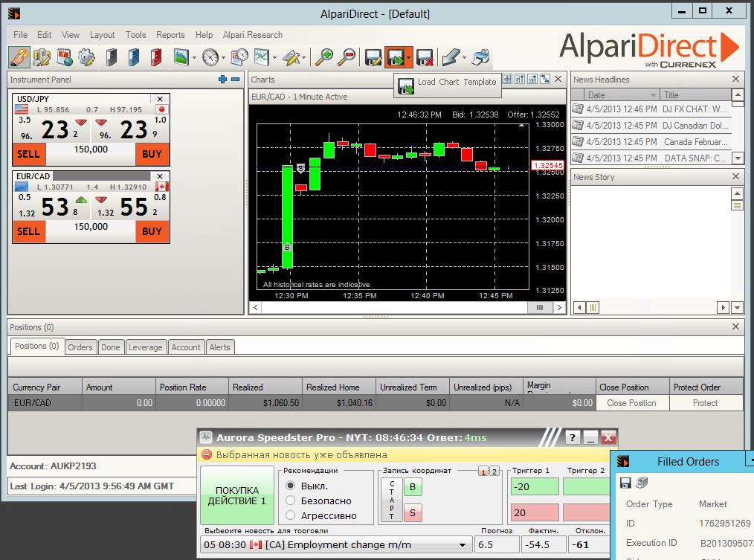
Task: Click the green area chart toolbar icon
Action: pos(181,57)
